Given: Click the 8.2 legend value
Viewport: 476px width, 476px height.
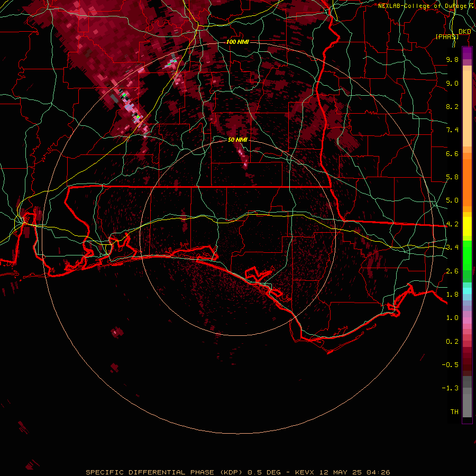Looking at the screenshot, I should tap(452, 106).
